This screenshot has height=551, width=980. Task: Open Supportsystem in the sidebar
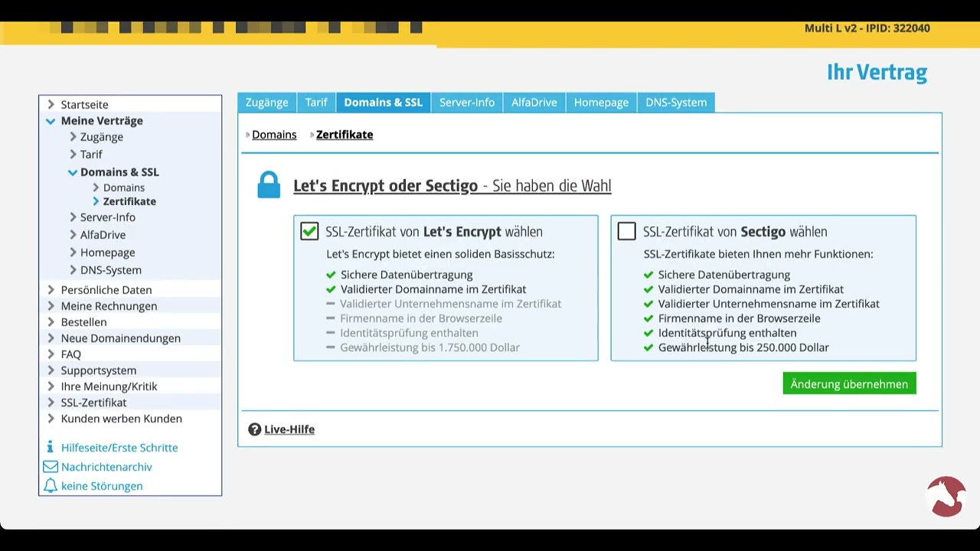pos(99,370)
